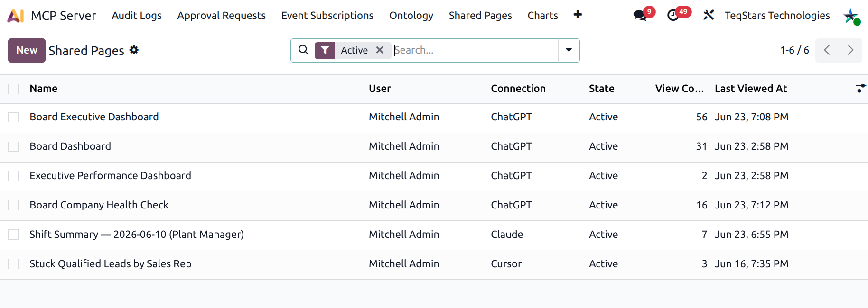Click into the Search input field
Image resolution: width=868 pixels, height=308 pixels.
pyautogui.click(x=475, y=50)
